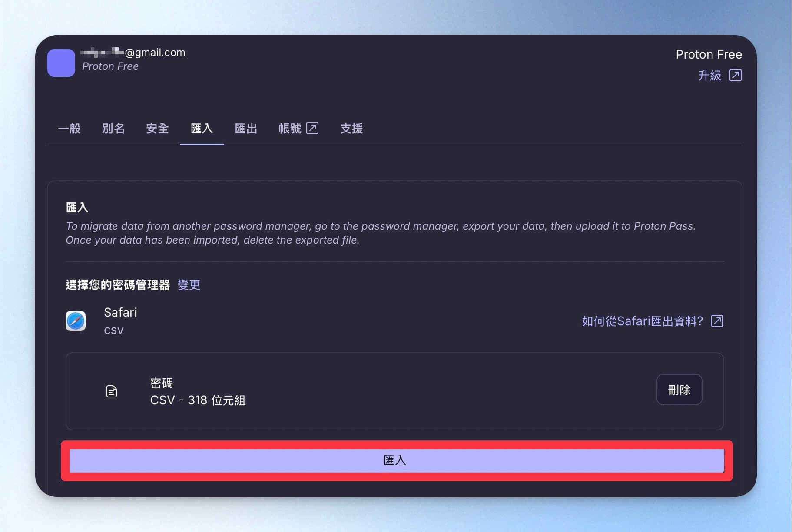The height and width of the screenshot is (532, 792).
Task: Open the 安全 tab
Action: (157, 128)
